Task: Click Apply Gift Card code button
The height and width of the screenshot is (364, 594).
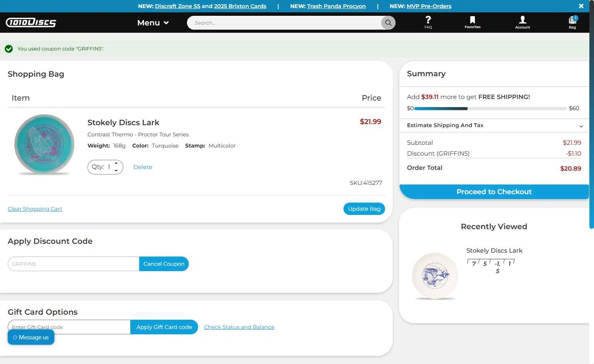Action: click(x=164, y=327)
